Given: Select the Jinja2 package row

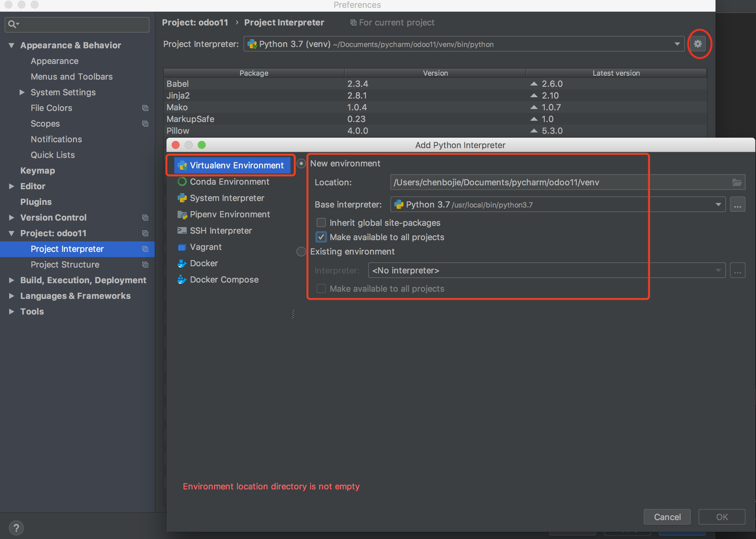Looking at the screenshot, I should coord(435,96).
